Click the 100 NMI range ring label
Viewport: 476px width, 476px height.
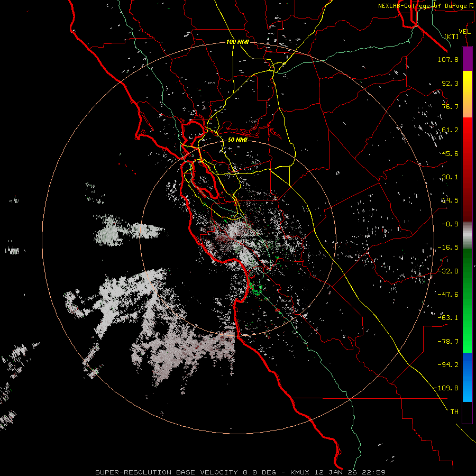(237, 42)
